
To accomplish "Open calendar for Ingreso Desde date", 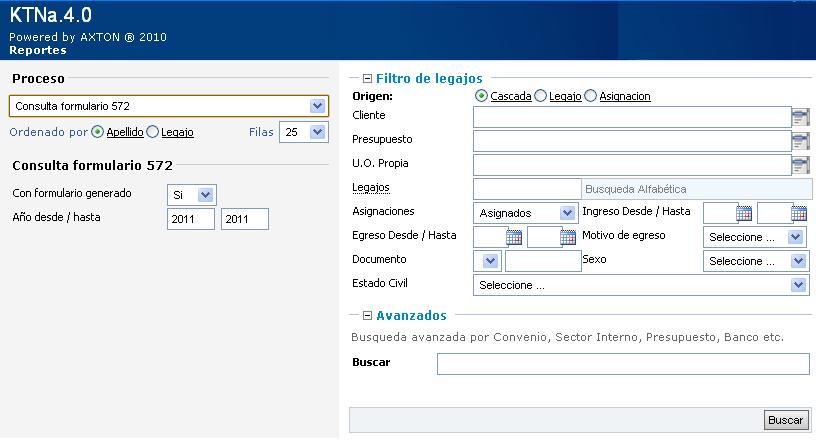I will [744, 213].
